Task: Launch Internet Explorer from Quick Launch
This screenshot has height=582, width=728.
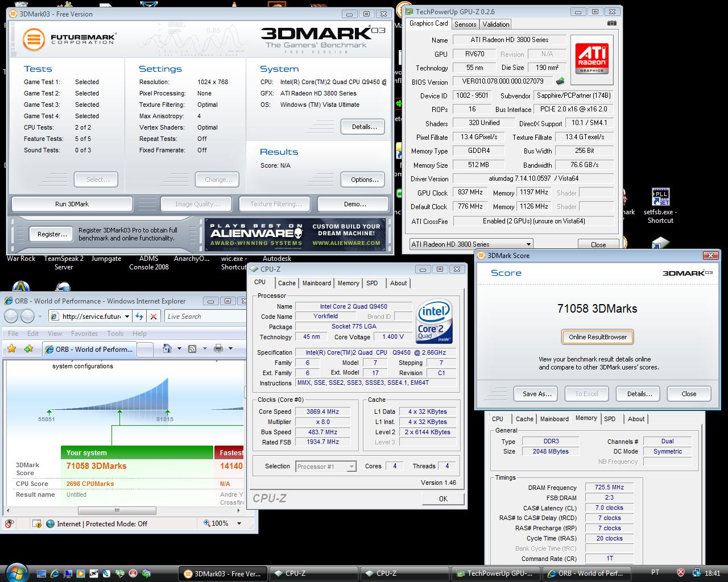Action: pos(55,573)
